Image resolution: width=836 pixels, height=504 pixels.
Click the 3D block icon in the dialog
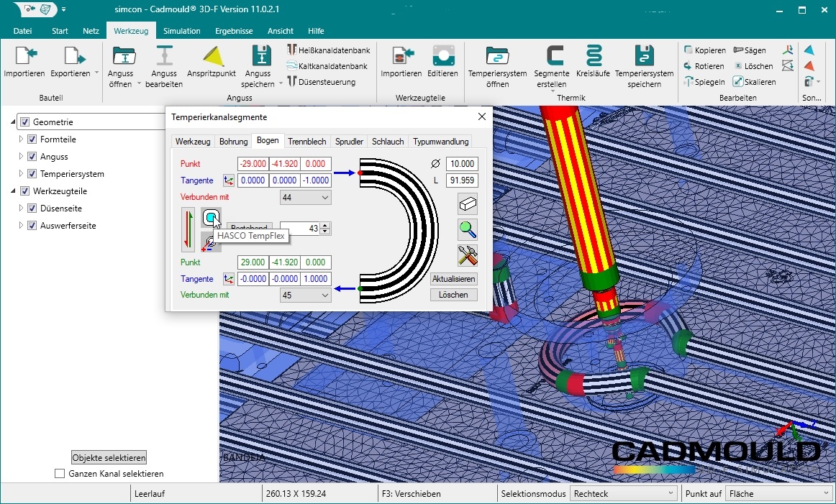[x=468, y=204]
